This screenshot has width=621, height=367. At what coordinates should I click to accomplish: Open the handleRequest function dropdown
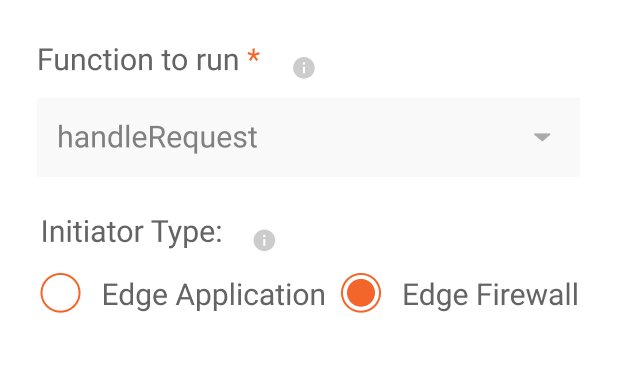click(x=308, y=137)
